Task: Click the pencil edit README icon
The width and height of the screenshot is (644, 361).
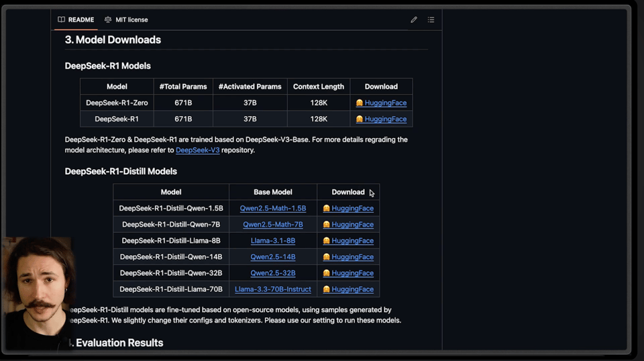Action: 414,19
